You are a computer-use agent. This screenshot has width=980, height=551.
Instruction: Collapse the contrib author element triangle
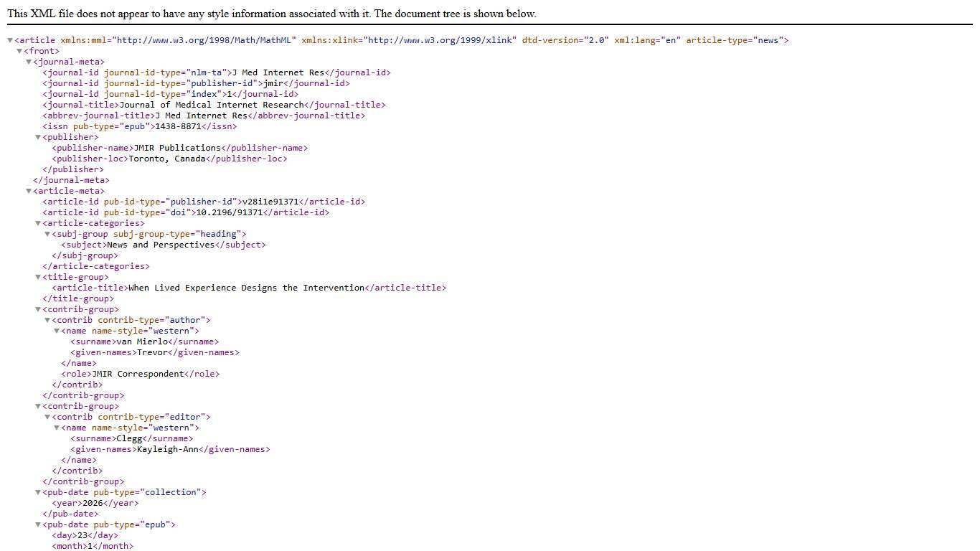pos(47,321)
